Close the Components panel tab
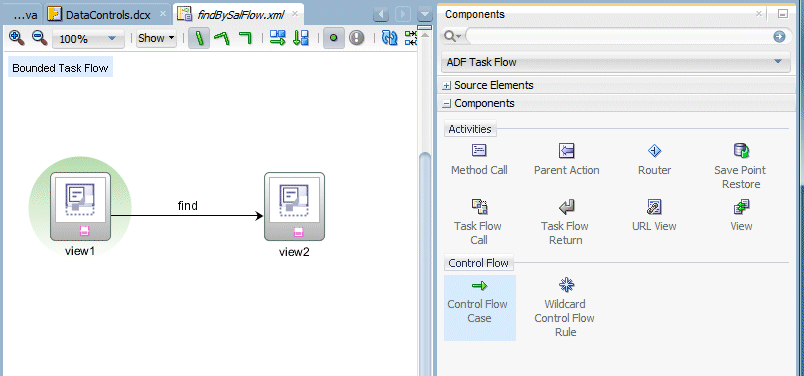 [759, 14]
